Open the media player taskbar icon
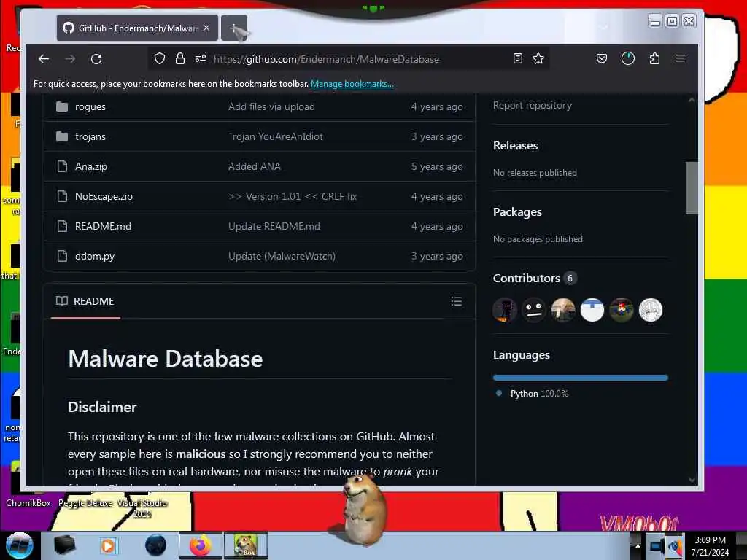Image resolution: width=747 pixels, height=560 pixels. (108, 545)
